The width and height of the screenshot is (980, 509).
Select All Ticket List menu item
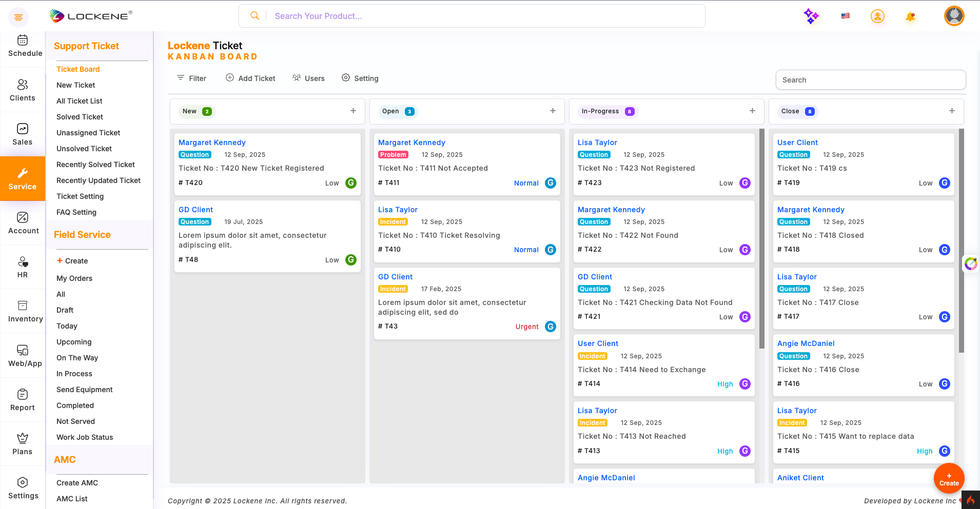click(80, 101)
